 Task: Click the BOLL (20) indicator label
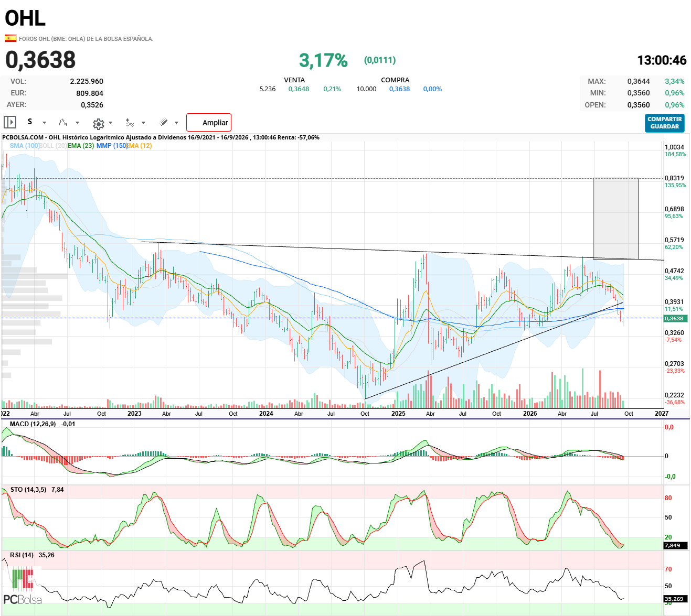[x=53, y=146]
